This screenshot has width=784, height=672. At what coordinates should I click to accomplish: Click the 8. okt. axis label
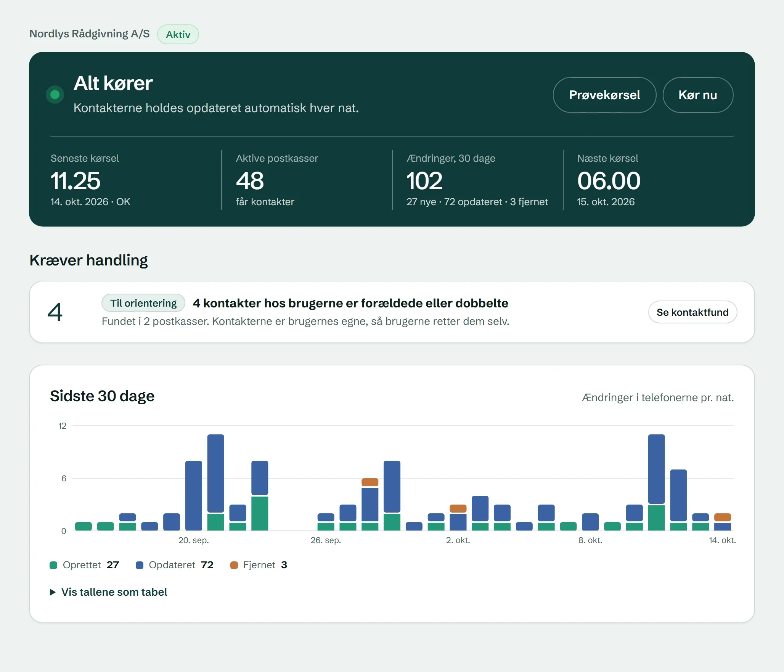[590, 540]
